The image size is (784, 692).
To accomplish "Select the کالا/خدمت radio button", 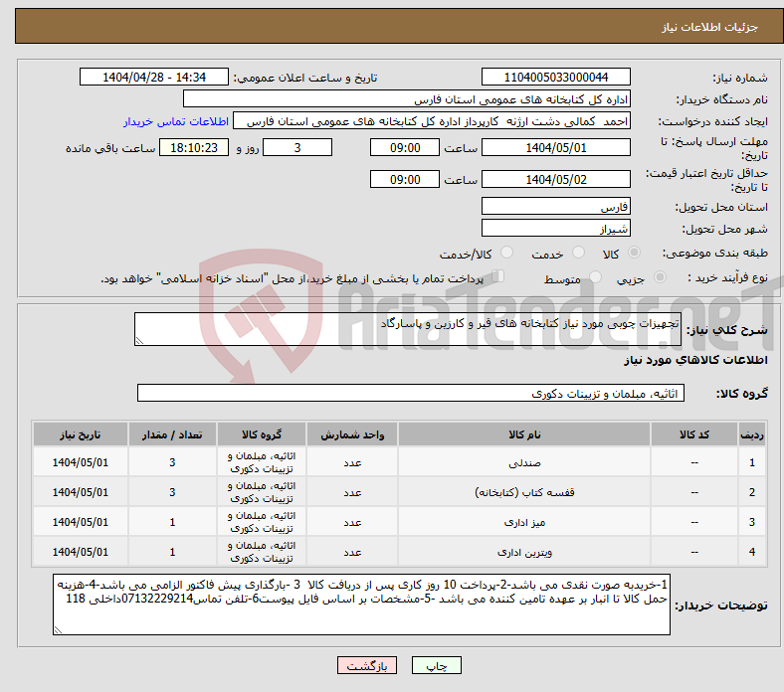I will click(x=507, y=253).
